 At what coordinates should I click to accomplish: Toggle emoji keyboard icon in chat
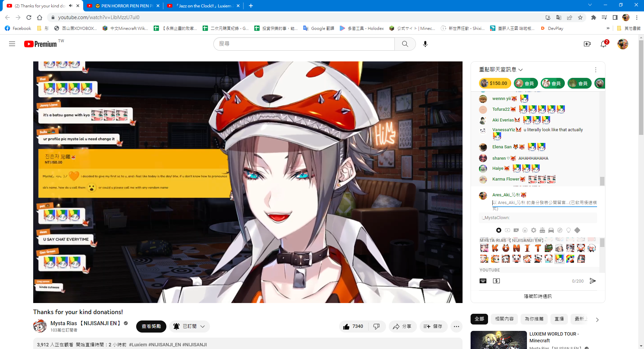coord(483,281)
